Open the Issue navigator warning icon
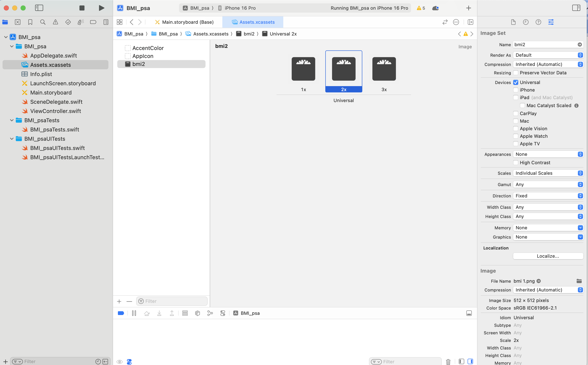The width and height of the screenshot is (588, 365). (55, 22)
